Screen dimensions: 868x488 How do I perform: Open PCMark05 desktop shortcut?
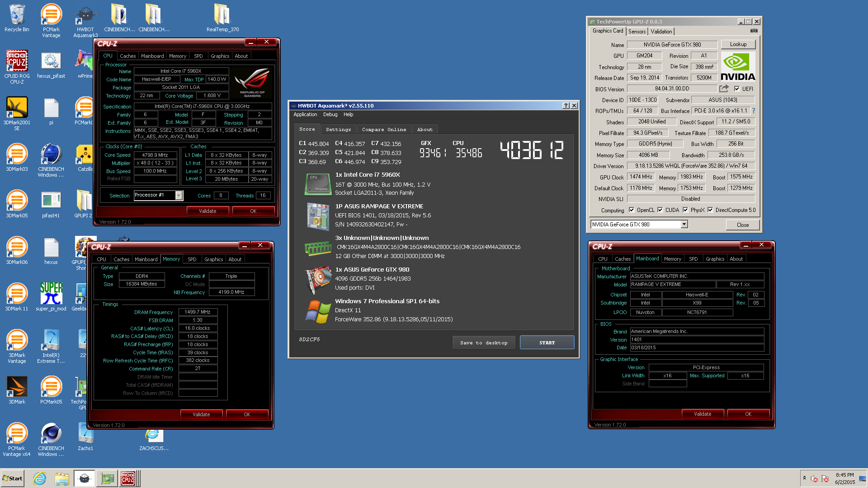pyautogui.click(x=51, y=390)
